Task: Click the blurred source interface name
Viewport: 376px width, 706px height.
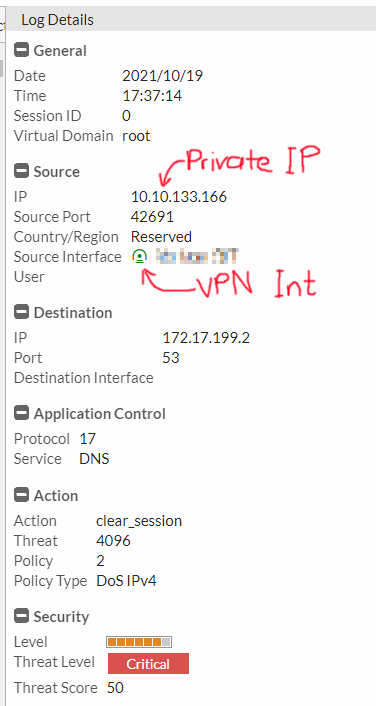Action: point(197,257)
